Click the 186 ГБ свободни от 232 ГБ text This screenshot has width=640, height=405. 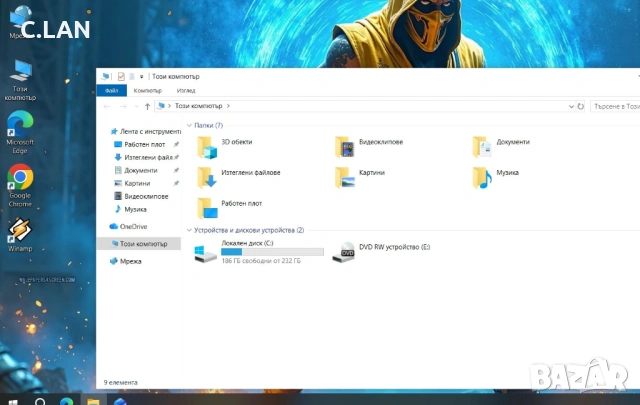261,260
